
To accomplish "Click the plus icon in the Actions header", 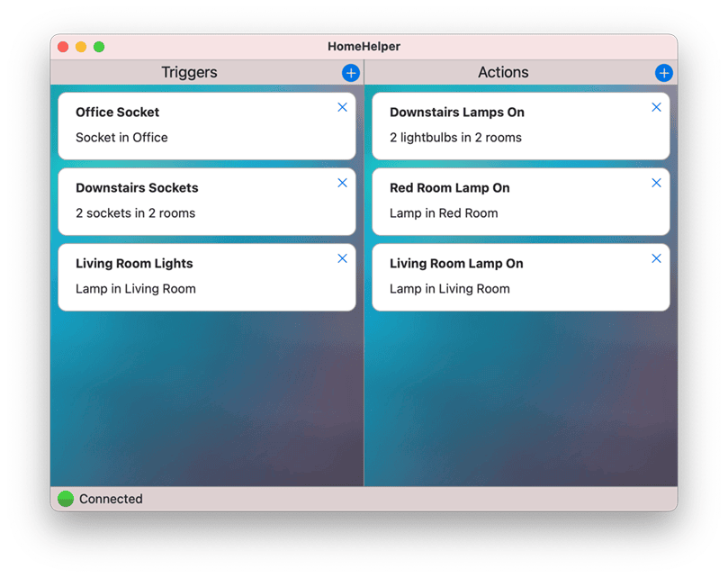I will tap(664, 73).
